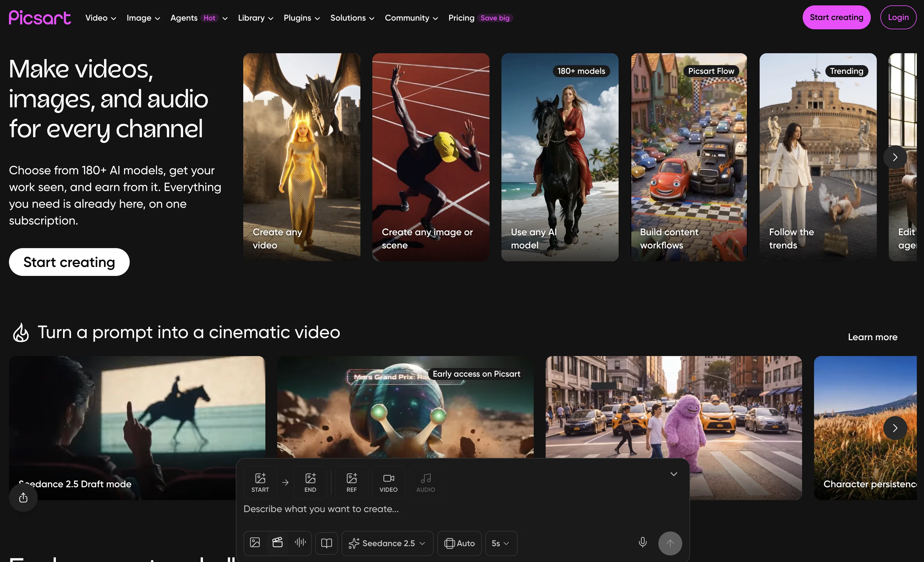Expand the Plugins dropdown menu
The width and height of the screenshot is (924, 562).
(x=302, y=18)
